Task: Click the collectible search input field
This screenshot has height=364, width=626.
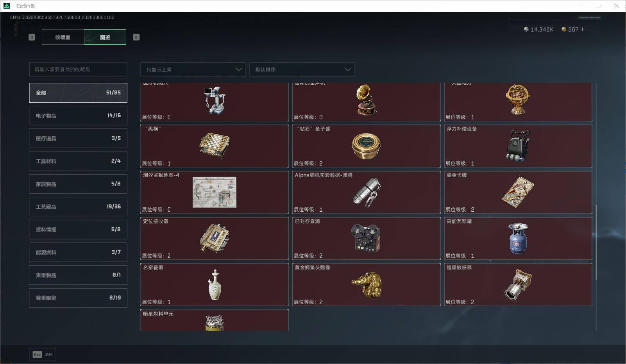Action: pyautogui.click(x=78, y=70)
